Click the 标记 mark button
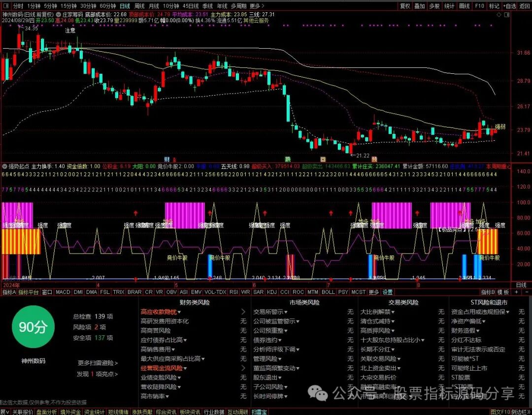 (494, 6)
